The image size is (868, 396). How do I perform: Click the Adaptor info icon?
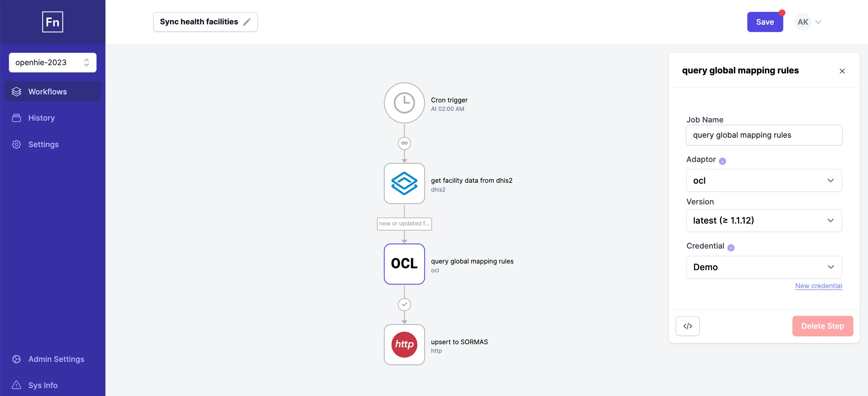click(x=722, y=161)
